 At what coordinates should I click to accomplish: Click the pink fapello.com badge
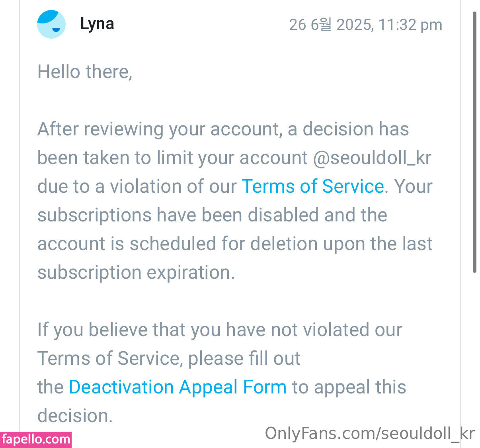(36, 439)
